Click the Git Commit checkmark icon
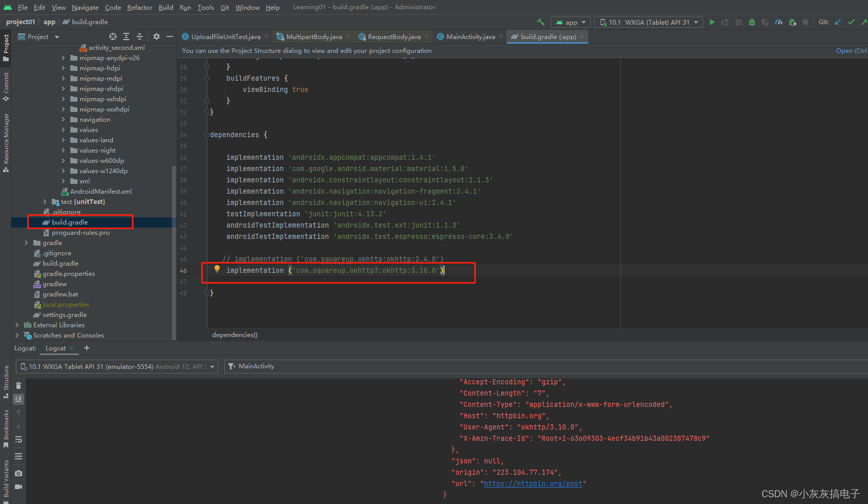Image resolution: width=868 pixels, height=504 pixels. tap(851, 22)
